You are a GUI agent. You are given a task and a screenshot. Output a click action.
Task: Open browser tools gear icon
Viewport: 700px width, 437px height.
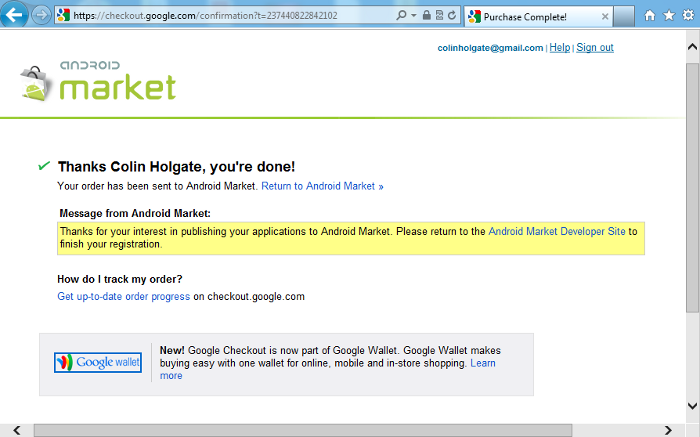pos(688,15)
